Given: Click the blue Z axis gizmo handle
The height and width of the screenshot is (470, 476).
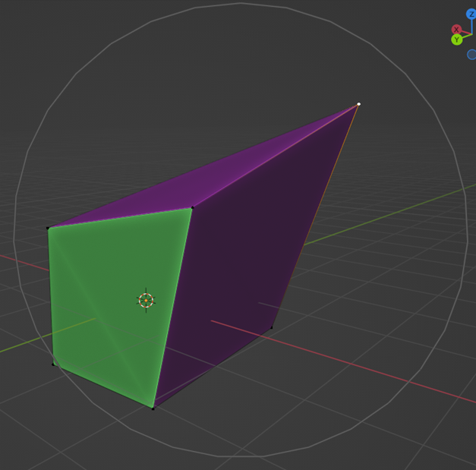Looking at the screenshot, I should point(471,14).
